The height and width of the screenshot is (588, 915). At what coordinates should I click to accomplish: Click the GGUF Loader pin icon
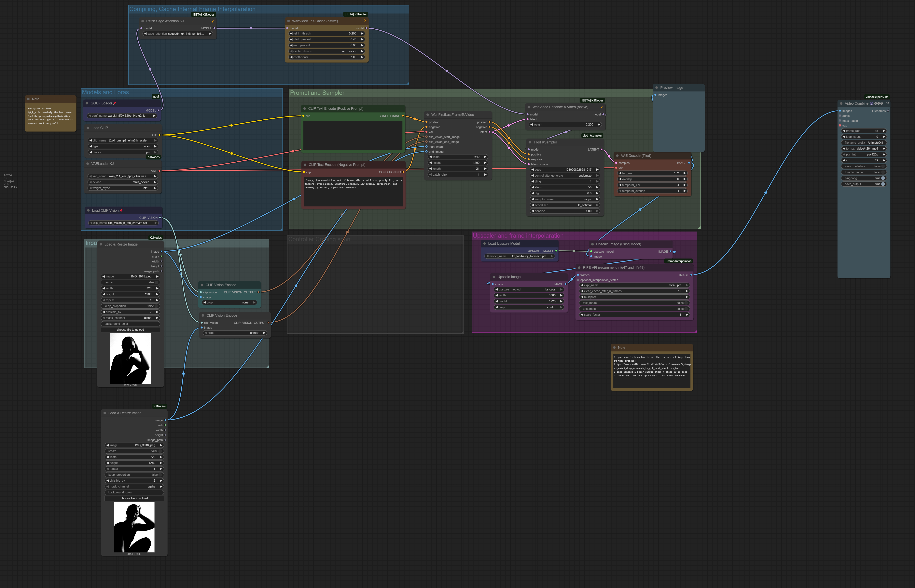click(115, 103)
